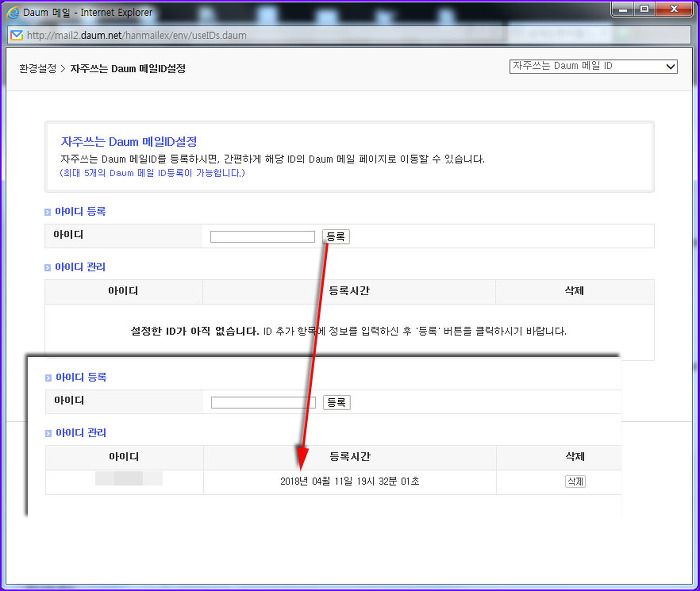
Task: Click the 환경설정 breadcrumb link
Action: click(38, 69)
